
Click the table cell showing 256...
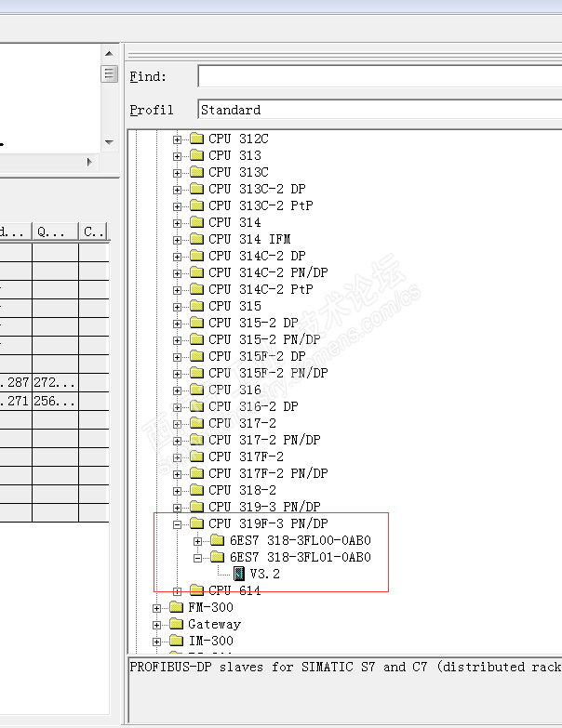55,401
